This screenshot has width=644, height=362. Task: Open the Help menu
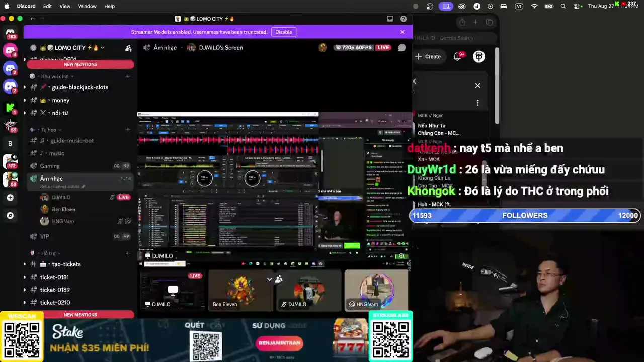(x=109, y=6)
